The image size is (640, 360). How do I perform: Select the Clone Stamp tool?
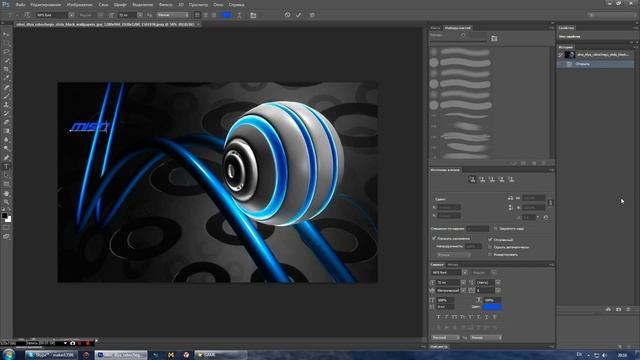(x=6, y=105)
